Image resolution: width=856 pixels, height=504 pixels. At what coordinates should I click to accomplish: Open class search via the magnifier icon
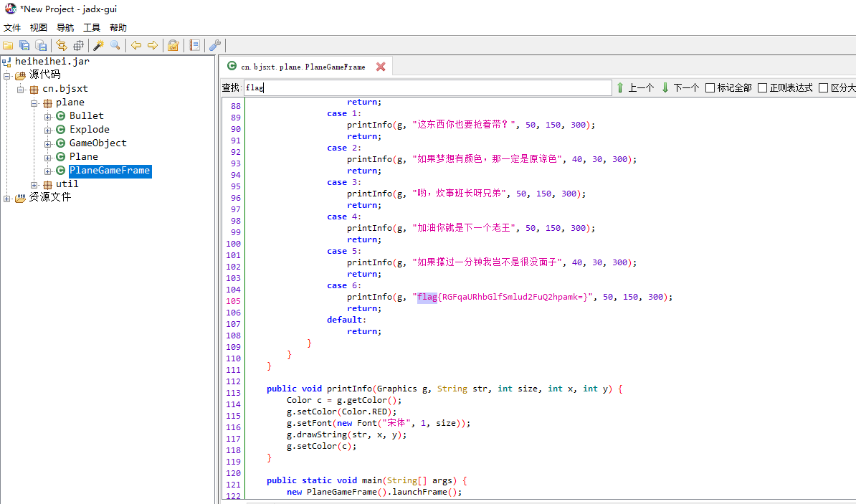click(115, 45)
